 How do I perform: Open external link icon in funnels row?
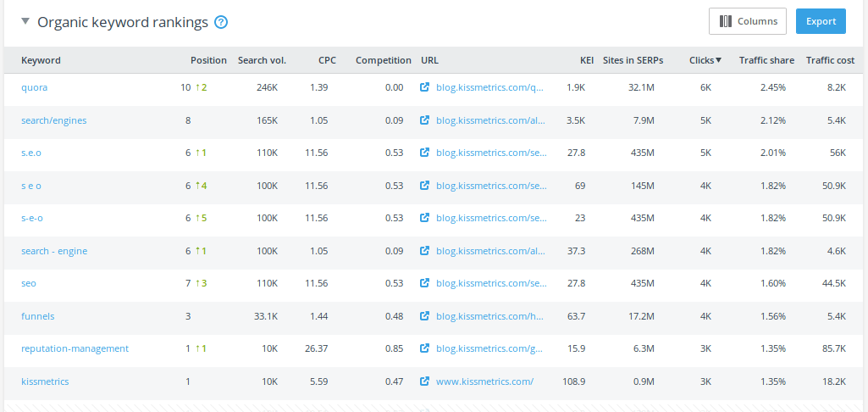point(425,316)
